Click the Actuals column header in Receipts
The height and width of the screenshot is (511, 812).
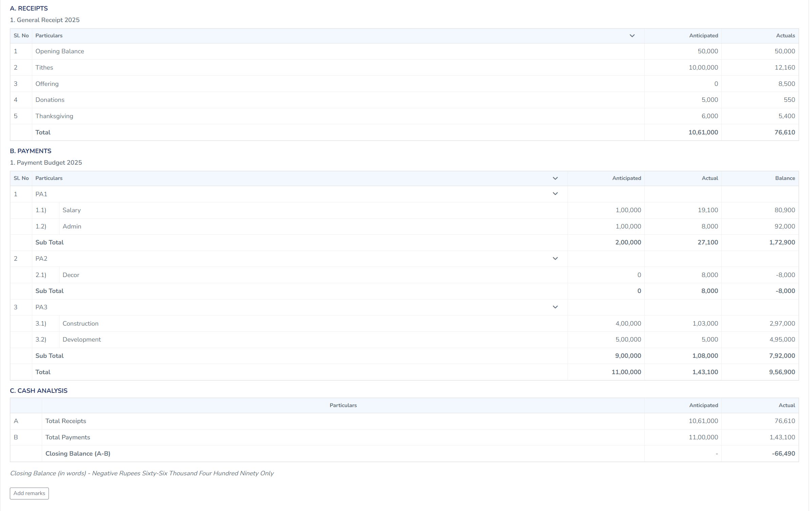pos(786,36)
